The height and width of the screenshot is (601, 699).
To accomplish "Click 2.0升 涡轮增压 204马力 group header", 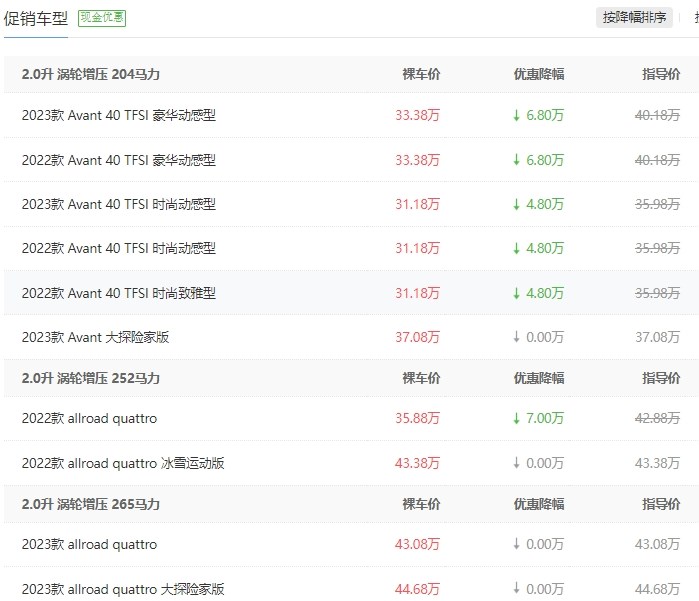I will (90, 74).
